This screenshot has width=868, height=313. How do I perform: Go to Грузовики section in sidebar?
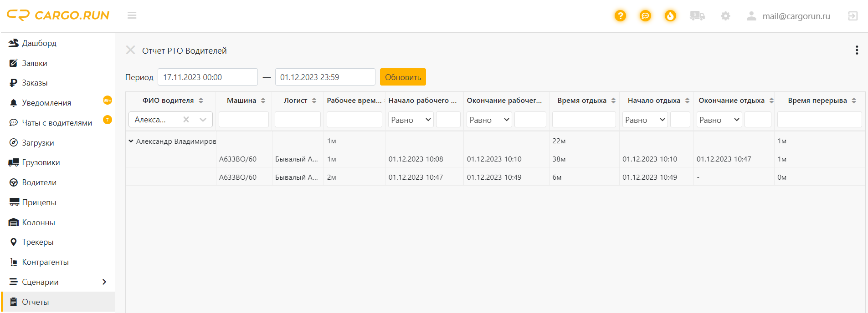pos(41,162)
